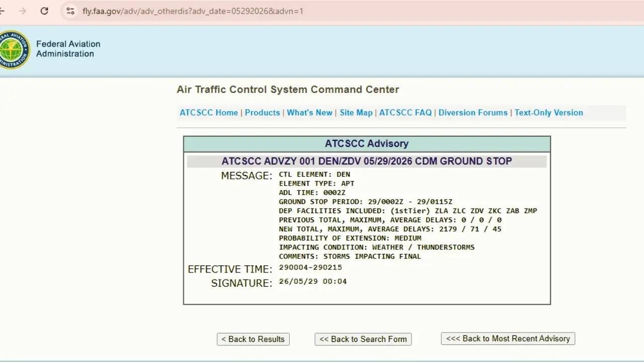The image size is (644, 362).
Task: Click the Federal Aviation Administration title text
Action: [x=68, y=49]
